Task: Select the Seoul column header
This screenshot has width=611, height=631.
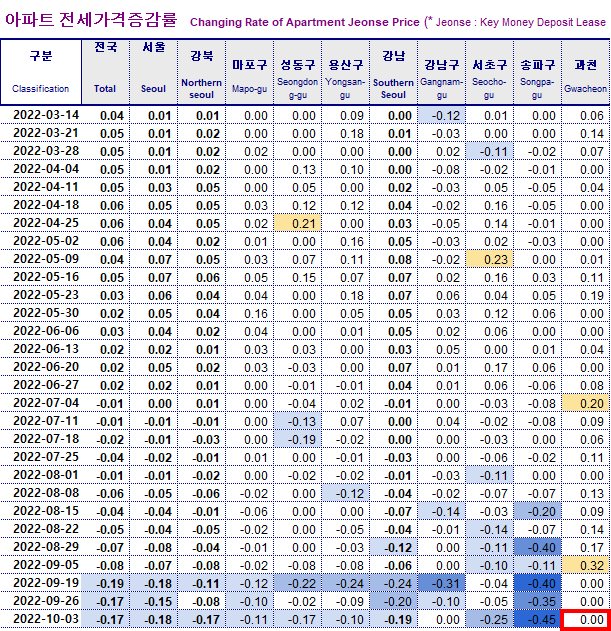Action: (153, 72)
